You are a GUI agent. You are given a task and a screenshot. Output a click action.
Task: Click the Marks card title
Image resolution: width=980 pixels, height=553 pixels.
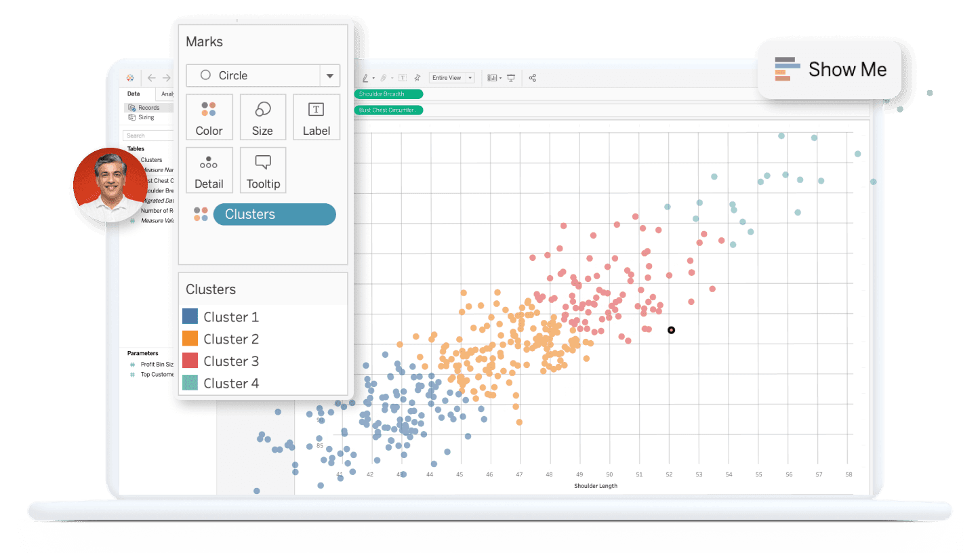pos(205,41)
